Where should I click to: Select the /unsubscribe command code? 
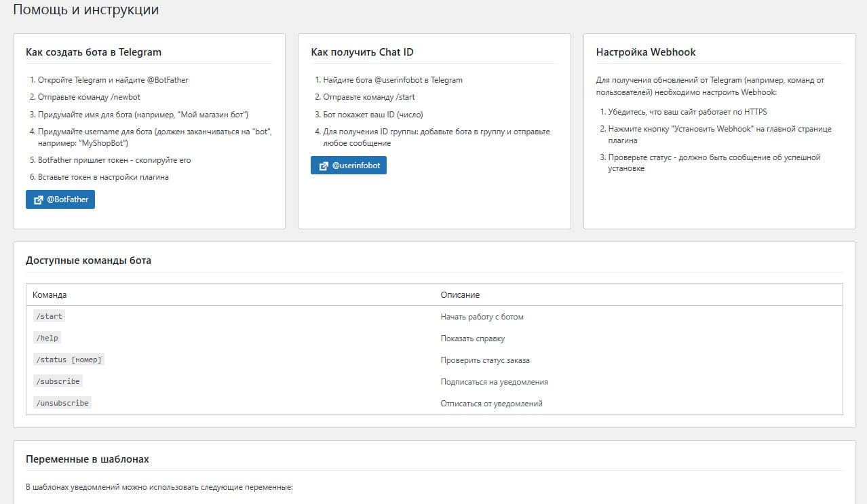coord(62,403)
